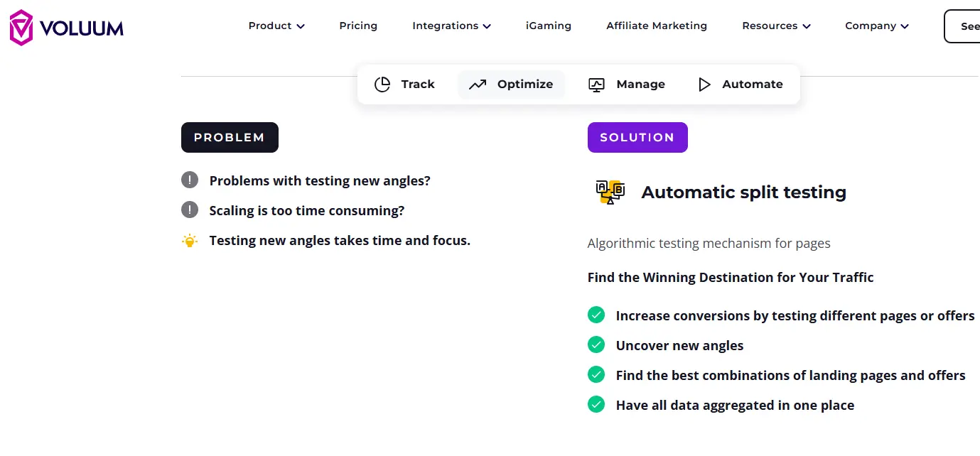Open the iGaming nav item

(549, 26)
